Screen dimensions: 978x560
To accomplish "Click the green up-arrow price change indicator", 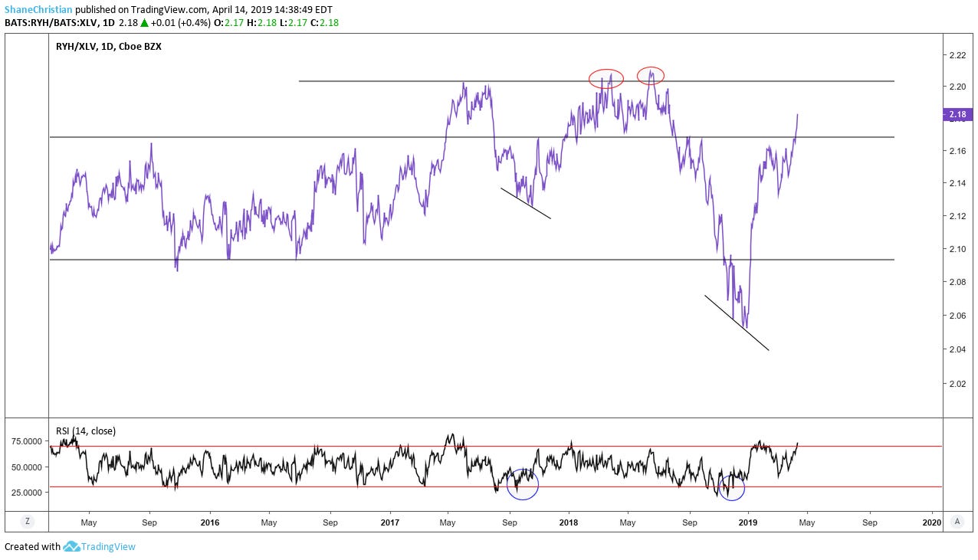I will click(144, 23).
